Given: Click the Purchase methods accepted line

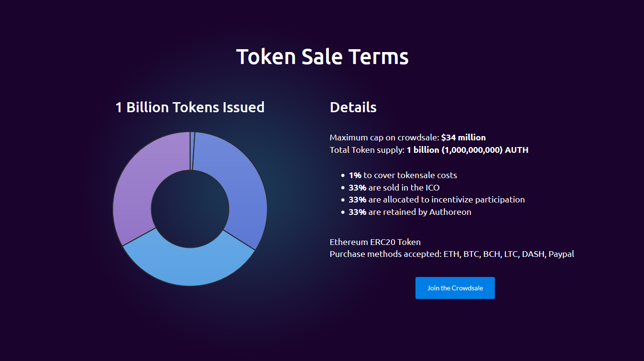Looking at the screenshot, I should coord(451,254).
